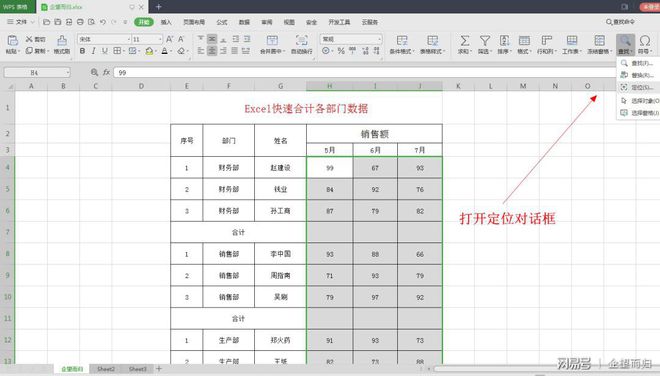This screenshot has height=376, width=660.
Task: Click the Merge and Center (合并居中) icon
Action: coord(272,40)
